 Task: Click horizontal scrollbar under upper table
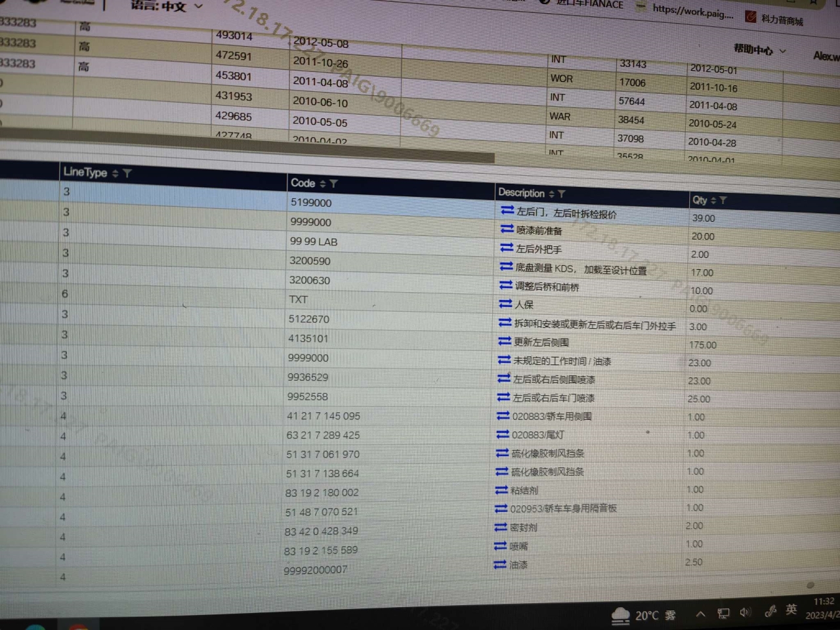point(247,146)
